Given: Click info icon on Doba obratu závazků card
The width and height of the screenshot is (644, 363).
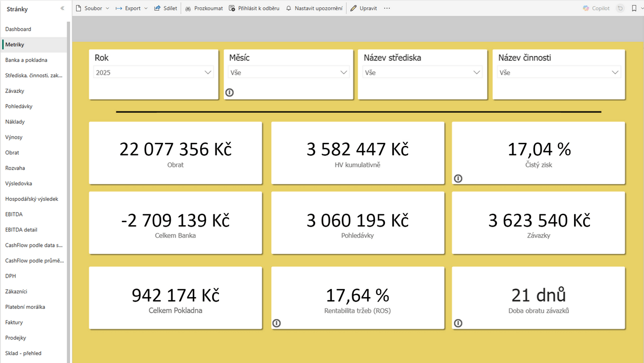Looking at the screenshot, I should pos(458,323).
